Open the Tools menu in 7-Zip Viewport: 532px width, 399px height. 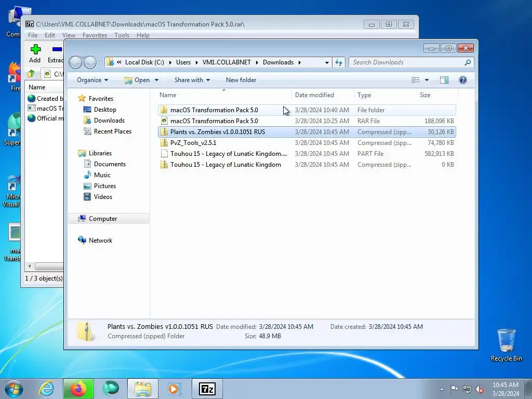122,35
